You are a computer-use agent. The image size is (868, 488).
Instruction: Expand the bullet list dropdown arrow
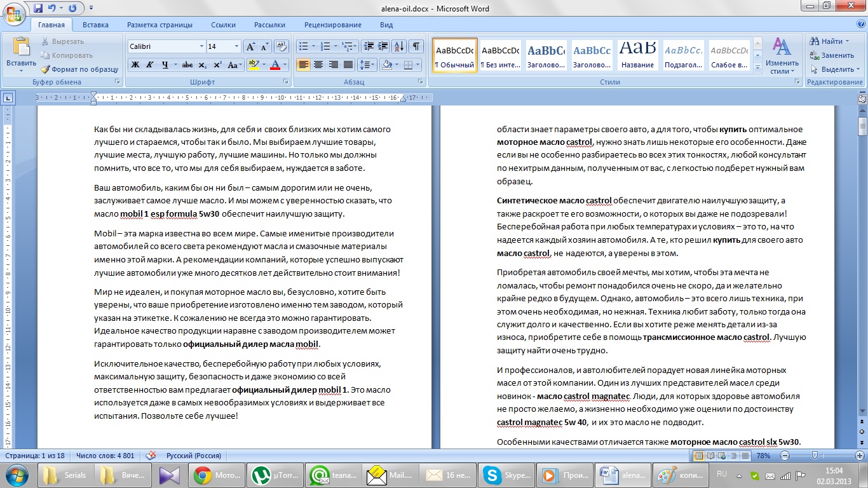pos(313,46)
